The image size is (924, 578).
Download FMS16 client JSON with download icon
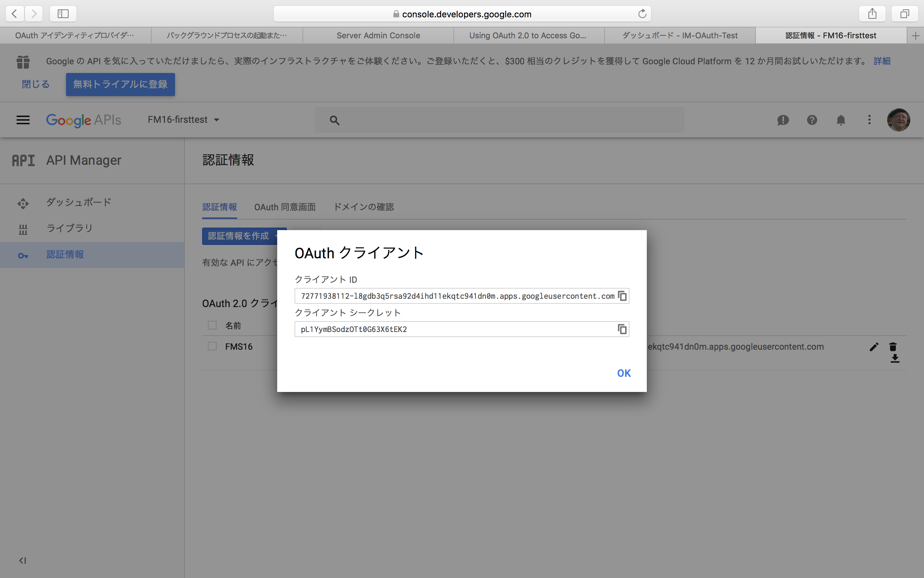895,359
